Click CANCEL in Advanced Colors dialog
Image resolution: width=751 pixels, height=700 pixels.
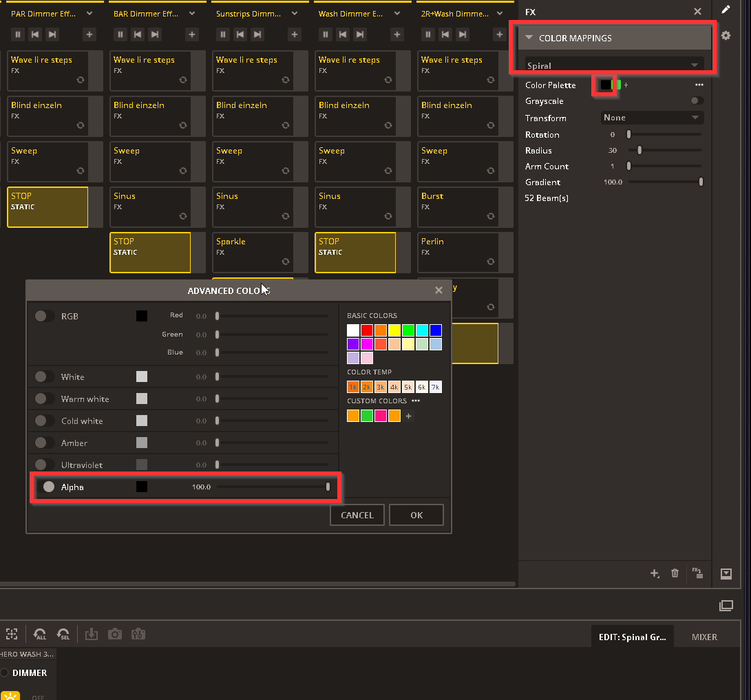click(357, 515)
